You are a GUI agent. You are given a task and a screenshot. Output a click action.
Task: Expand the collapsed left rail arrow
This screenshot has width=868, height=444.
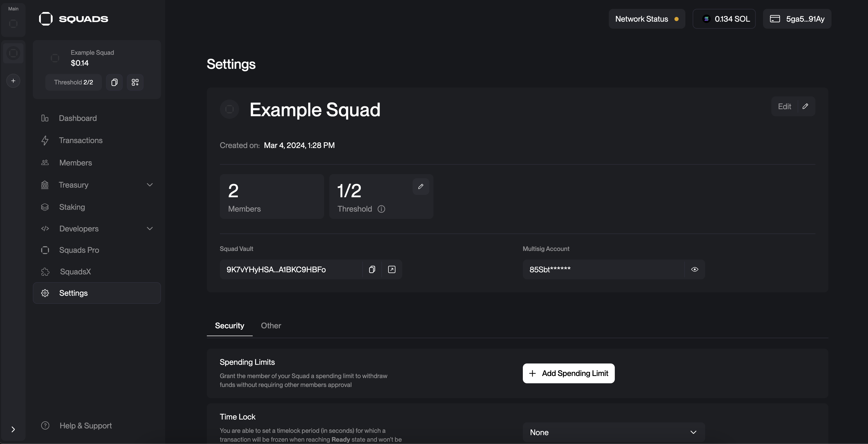13,429
